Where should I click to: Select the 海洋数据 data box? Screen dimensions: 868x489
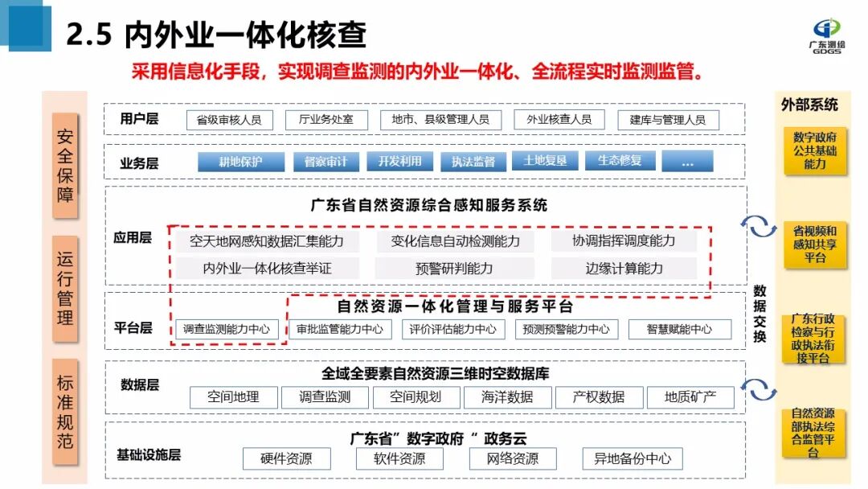[508, 397]
